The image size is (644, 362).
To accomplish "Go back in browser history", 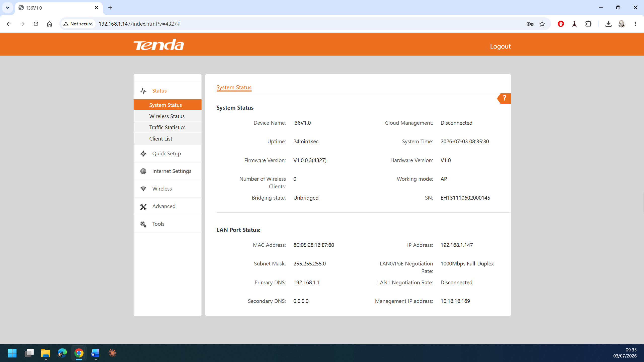I will [9, 24].
